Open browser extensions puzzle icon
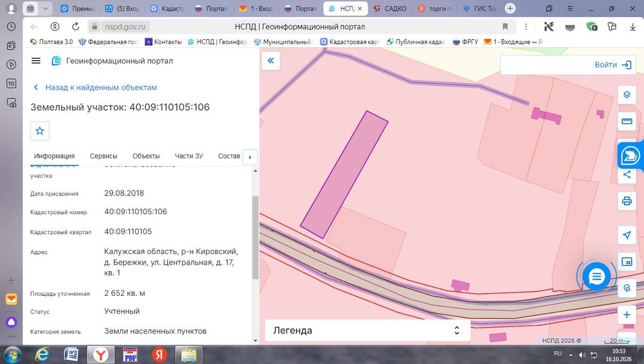Screen dimensions: 644x364 (612, 26)
